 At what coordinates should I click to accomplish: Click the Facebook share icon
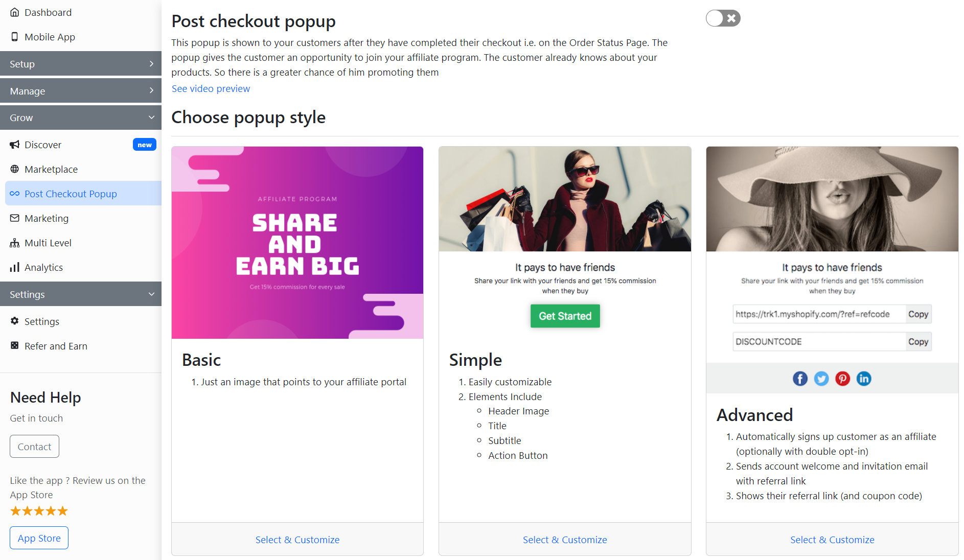[x=800, y=379]
